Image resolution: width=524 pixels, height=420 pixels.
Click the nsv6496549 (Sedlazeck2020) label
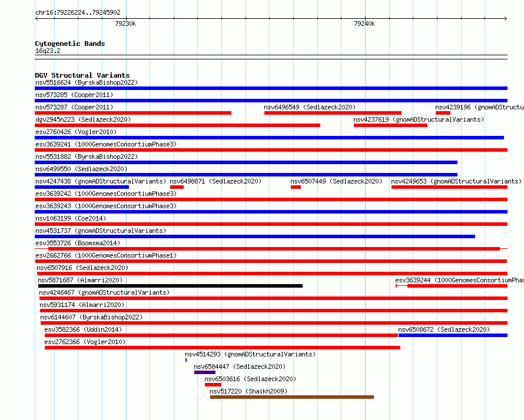pyautogui.click(x=310, y=107)
